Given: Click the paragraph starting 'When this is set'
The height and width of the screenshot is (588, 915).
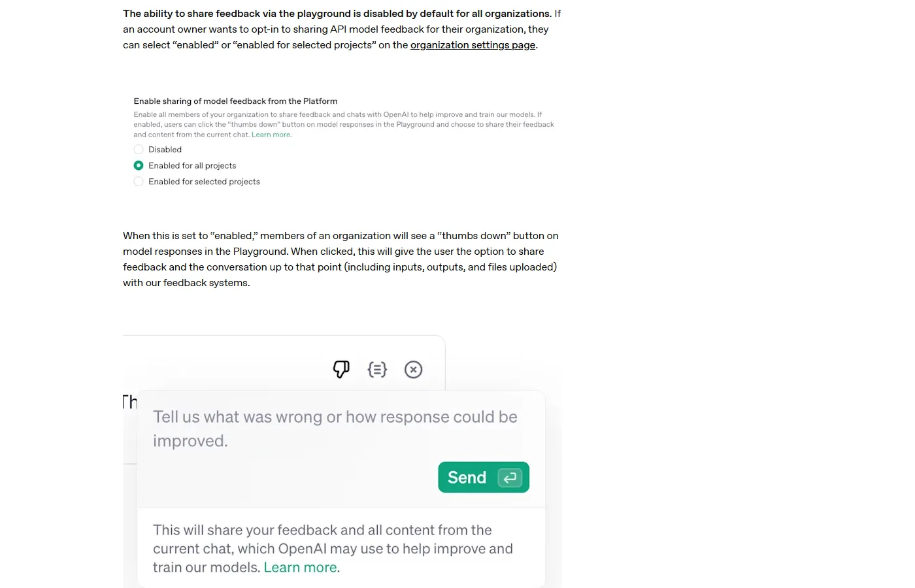Looking at the screenshot, I should pos(341,259).
